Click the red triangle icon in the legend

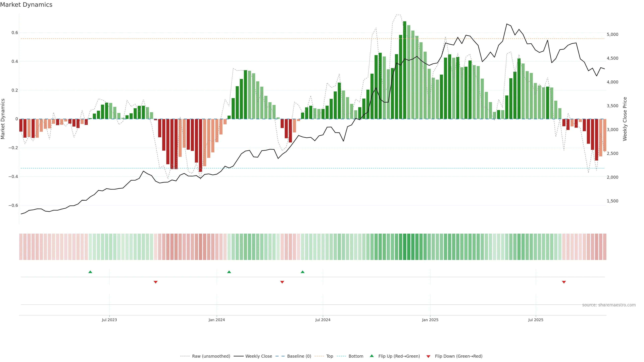pos(428,356)
